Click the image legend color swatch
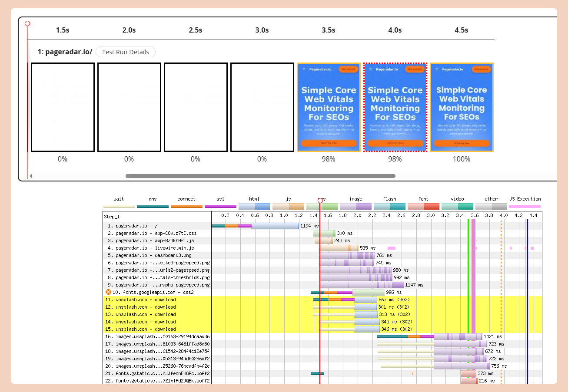Viewport: 568px width, 392px height. [355, 206]
